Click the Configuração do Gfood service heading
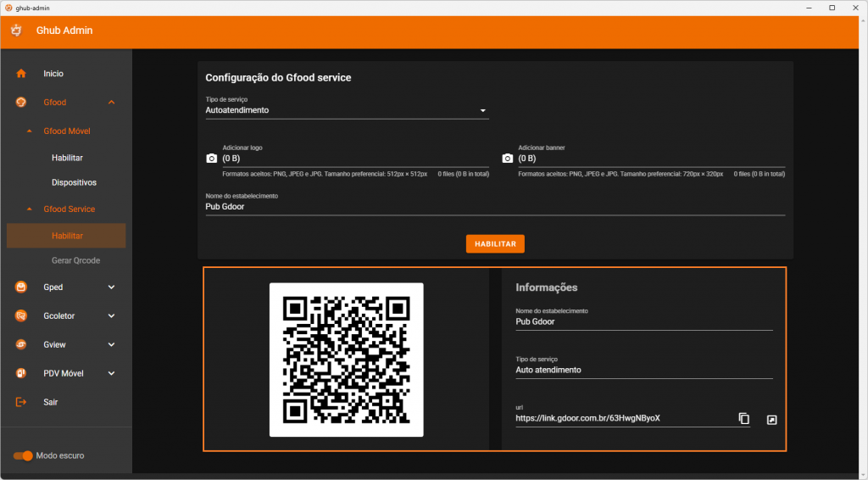 [278, 77]
